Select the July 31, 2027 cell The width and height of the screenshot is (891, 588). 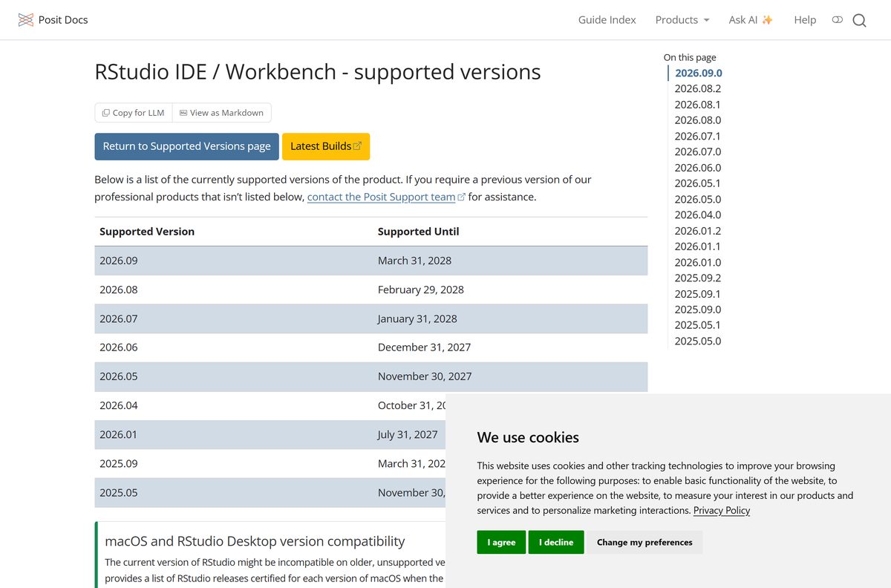tap(408, 434)
